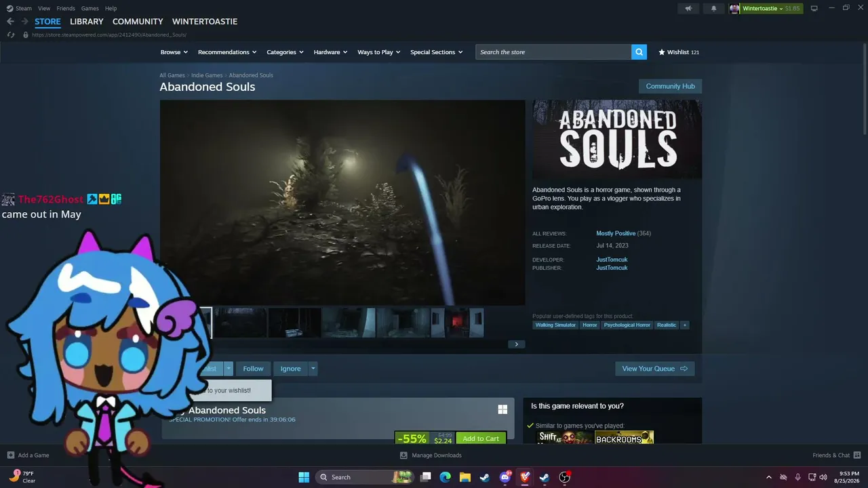868x488 pixels.
Task: Click the Ignore button
Action: pos(290,369)
